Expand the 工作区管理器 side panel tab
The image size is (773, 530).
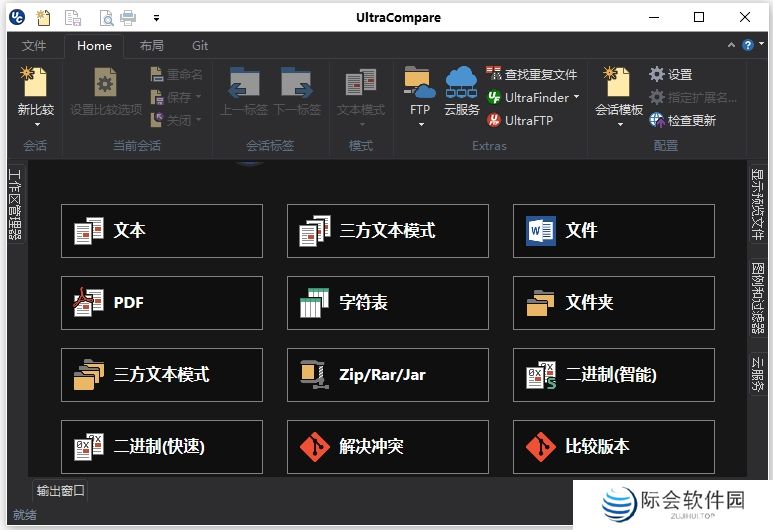(x=15, y=205)
